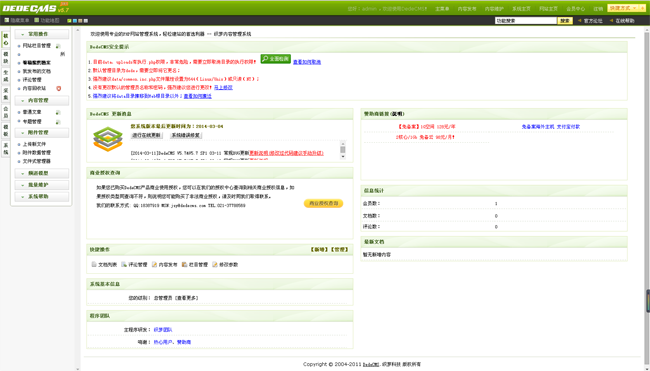Open the 查看如何取消 link

coord(307,62)
